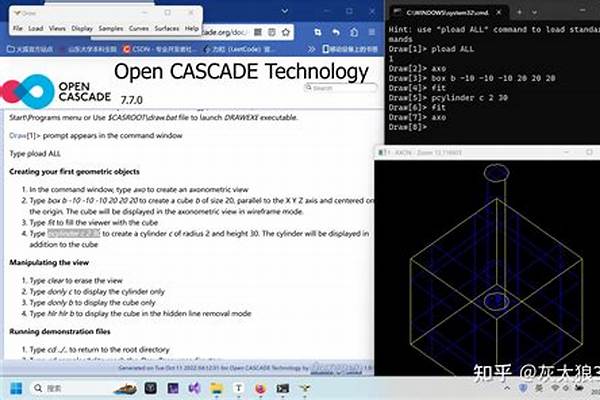
Task: Open the dark rounded app icon on the taskbar
Action: tap(151, 389)
